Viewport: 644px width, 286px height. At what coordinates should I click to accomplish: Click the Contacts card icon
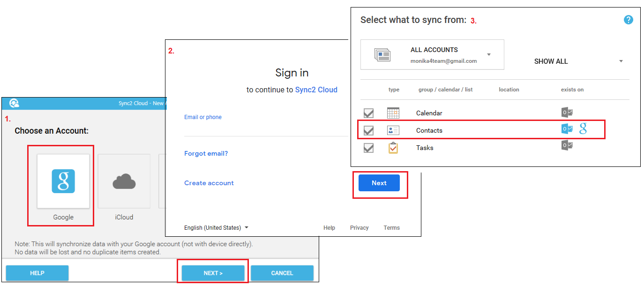pos(393,130)
